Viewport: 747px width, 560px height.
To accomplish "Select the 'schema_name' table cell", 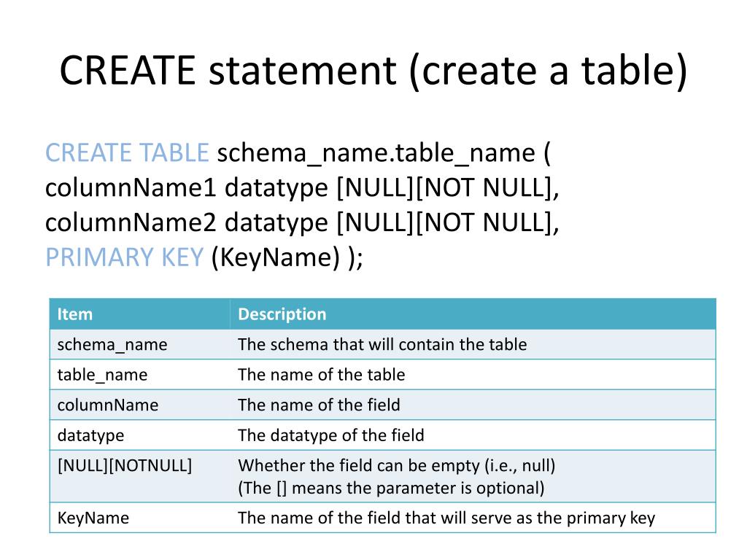I will [139, 345].
